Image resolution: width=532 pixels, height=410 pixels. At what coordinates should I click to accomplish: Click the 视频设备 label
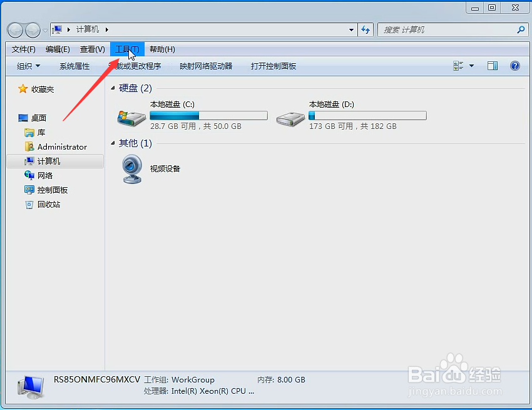click(165, 168)
